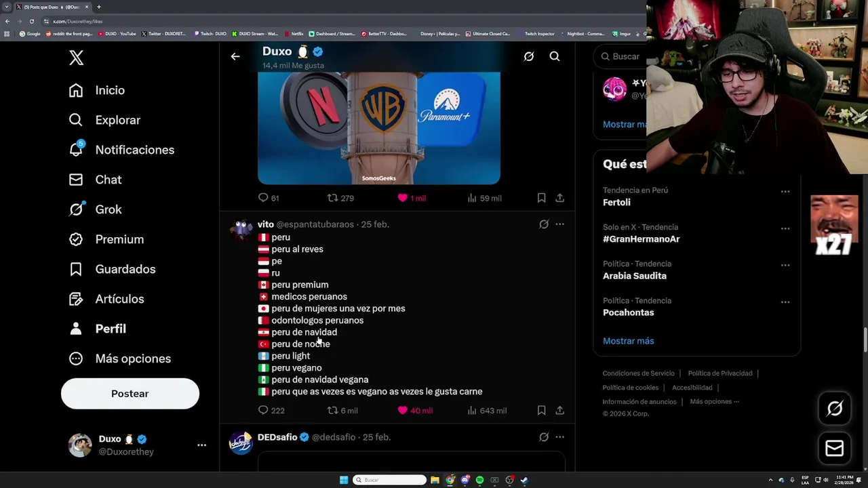Viewport: 868px width, 488px height.
Task: Open floating messages envelope button
Action: pos(835,449)
